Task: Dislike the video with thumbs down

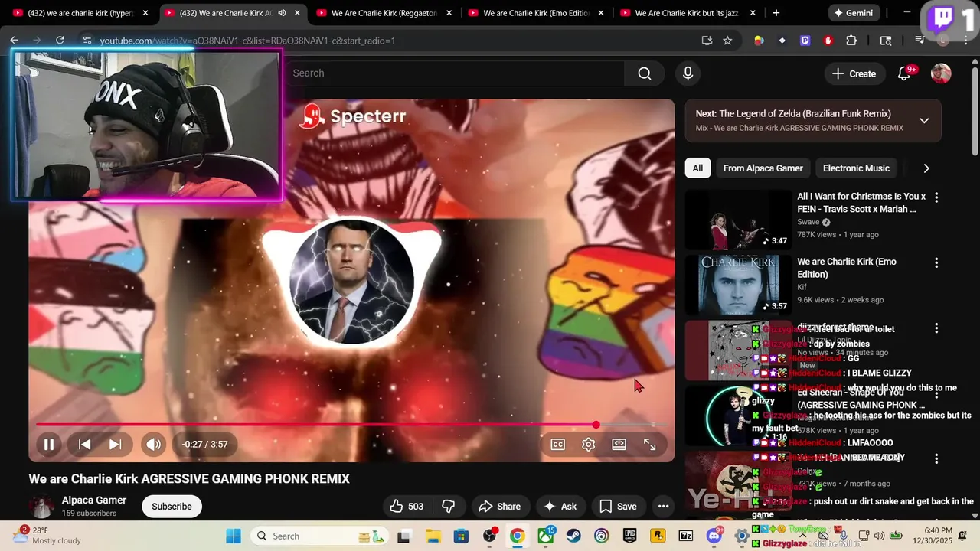Action: pos(449,507)
